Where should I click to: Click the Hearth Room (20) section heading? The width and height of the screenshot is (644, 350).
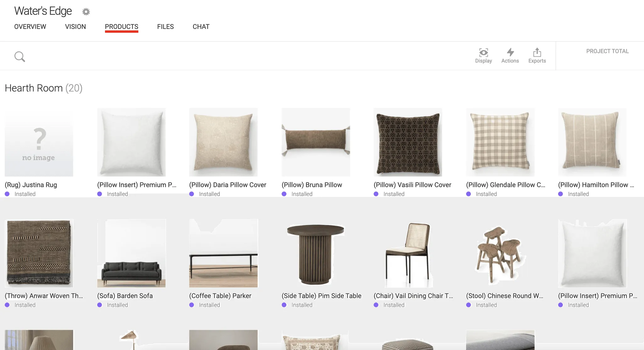(44, 88)
